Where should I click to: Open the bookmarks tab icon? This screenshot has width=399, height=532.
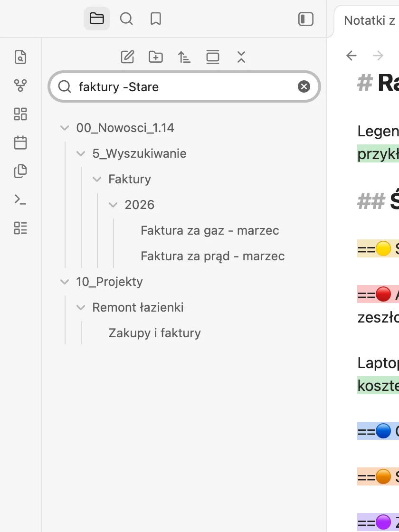156,19
